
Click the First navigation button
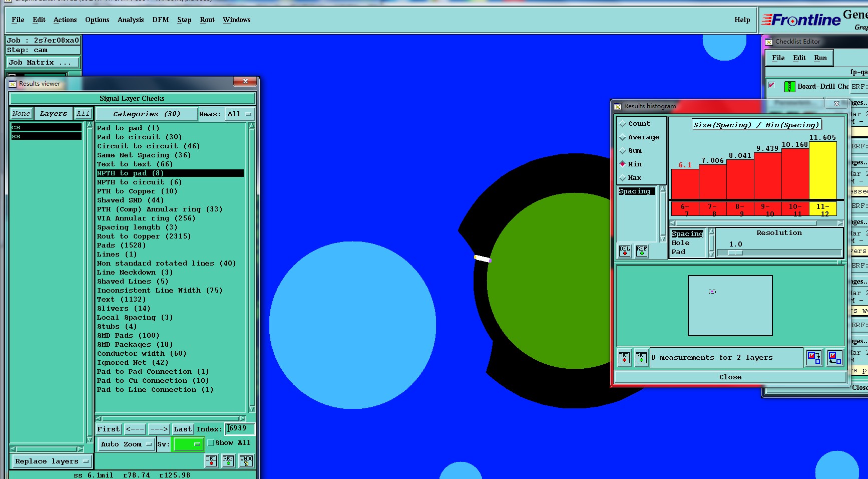tap(109, 429)
